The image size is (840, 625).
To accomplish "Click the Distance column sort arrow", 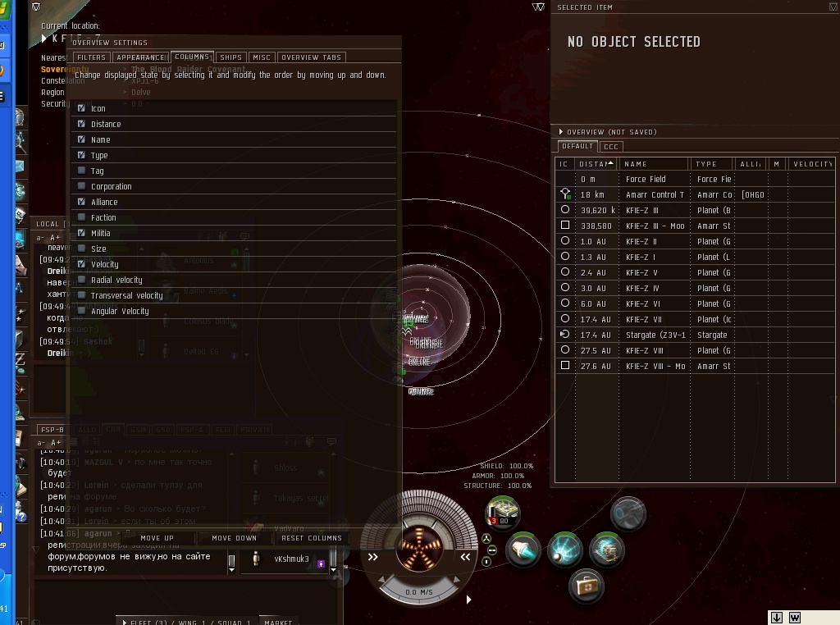I will point(610,162).
